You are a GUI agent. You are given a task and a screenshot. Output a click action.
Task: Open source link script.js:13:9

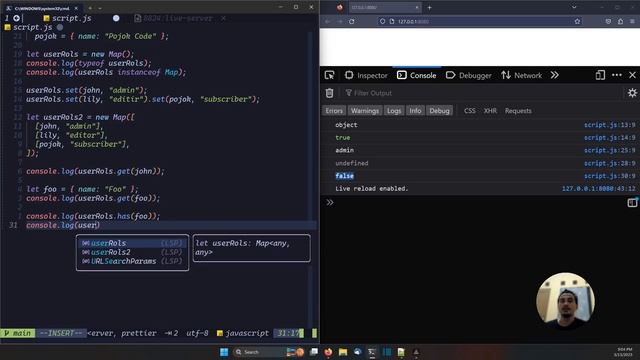tap(609, 125)
